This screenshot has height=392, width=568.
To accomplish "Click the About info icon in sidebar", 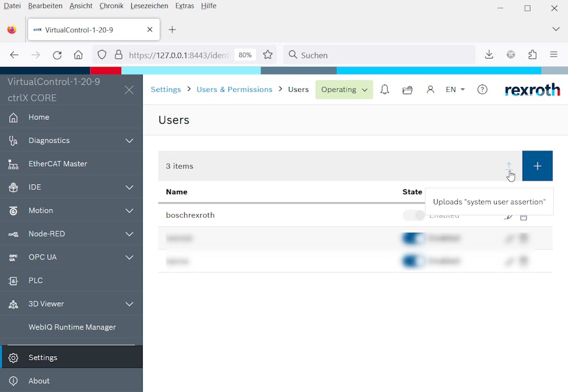I will [x=14, y=381].
